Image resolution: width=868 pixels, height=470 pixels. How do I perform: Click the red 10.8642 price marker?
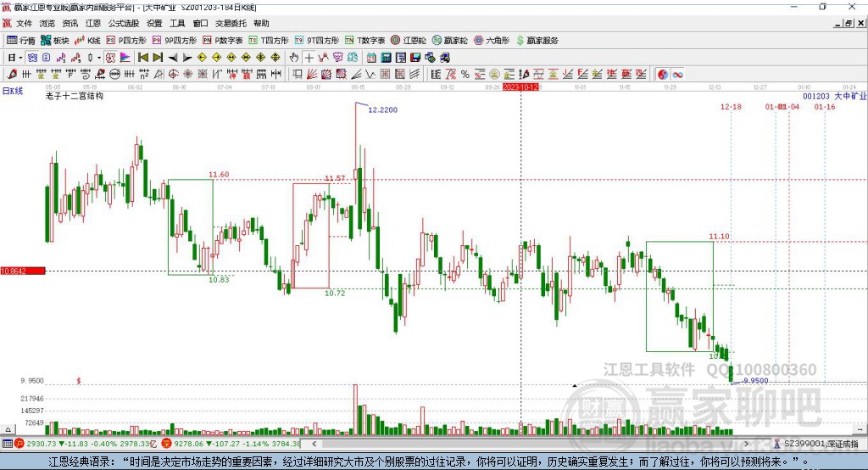click(x=23, y=271)
